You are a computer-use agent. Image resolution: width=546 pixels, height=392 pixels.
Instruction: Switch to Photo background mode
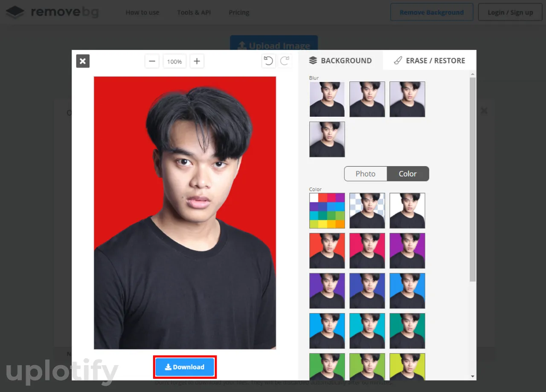click(366, 174)
